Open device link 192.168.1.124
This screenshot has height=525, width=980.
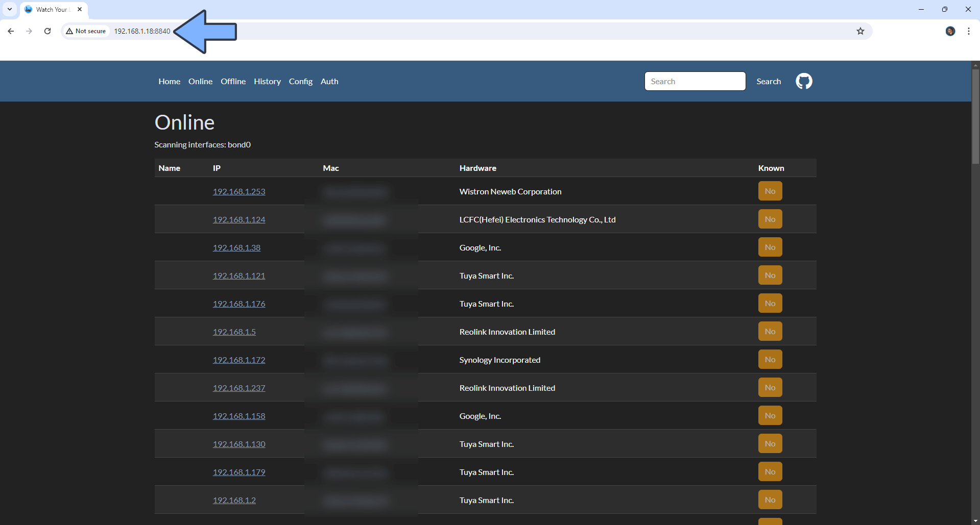click(238, 219)
